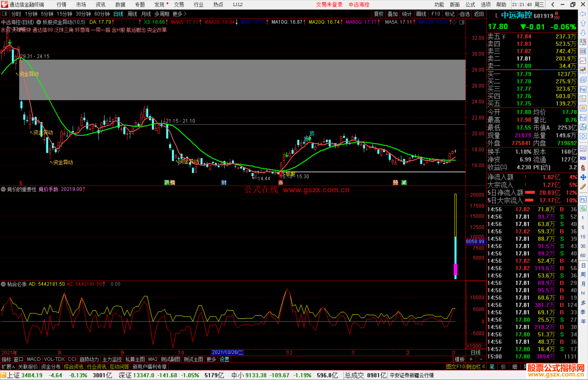Open the formula f(x) sidebar icon
Viewport: 588px width, 380px height.
click(583, 127)
